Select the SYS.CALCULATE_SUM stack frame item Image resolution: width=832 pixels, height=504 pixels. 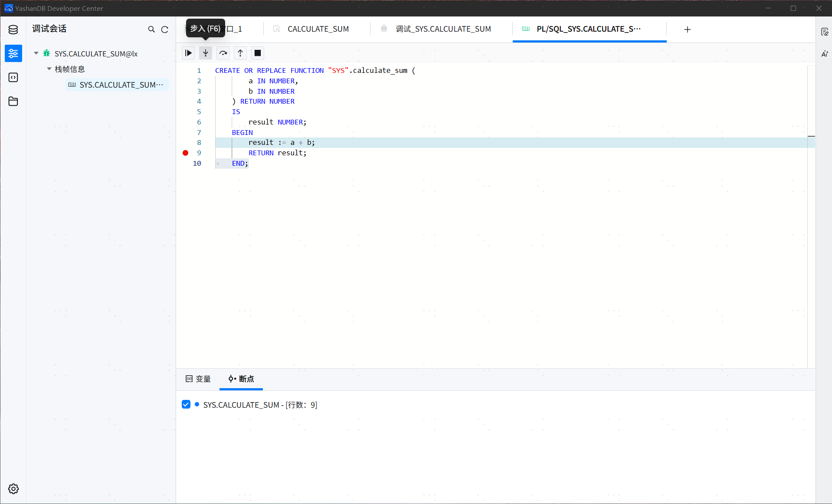(x=117, y=85)
